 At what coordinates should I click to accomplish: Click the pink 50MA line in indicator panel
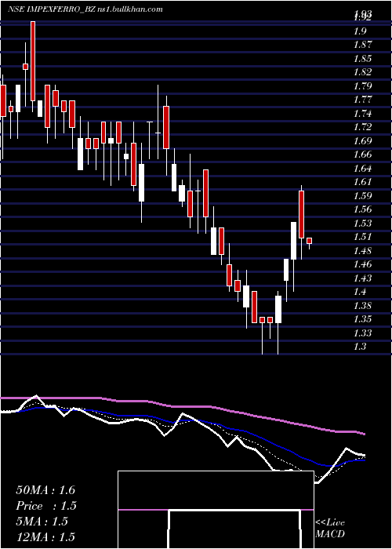click(x=182, y=406)
